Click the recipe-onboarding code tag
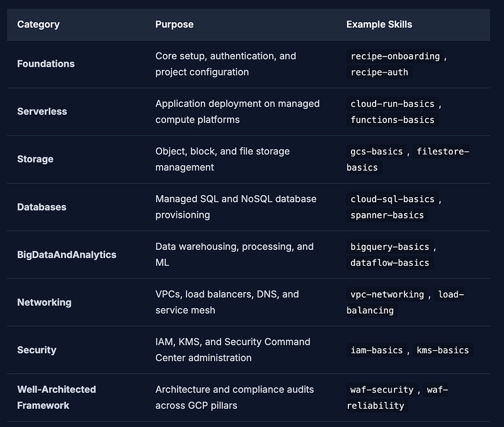The height and width of the screenshot is (427, 504). click(x=395, y=56)
